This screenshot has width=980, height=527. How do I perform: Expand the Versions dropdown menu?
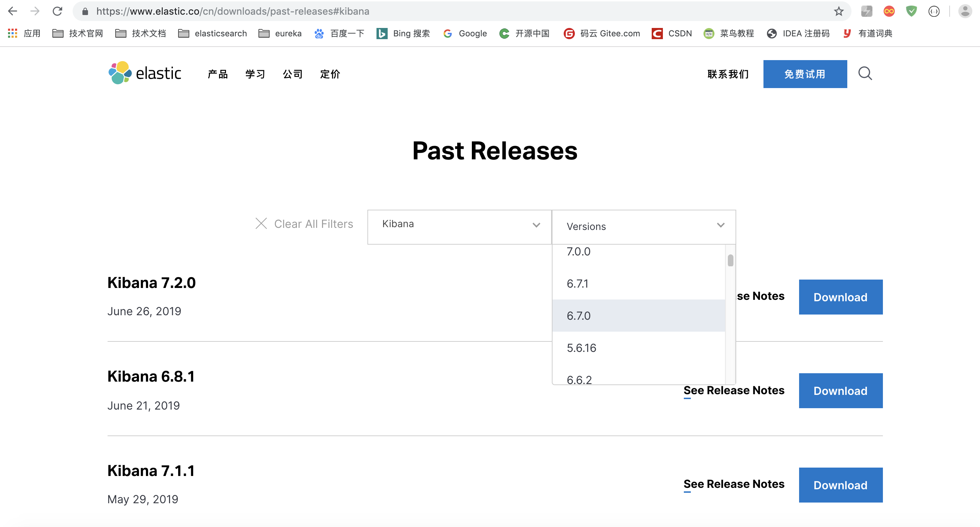coord(643,226)
